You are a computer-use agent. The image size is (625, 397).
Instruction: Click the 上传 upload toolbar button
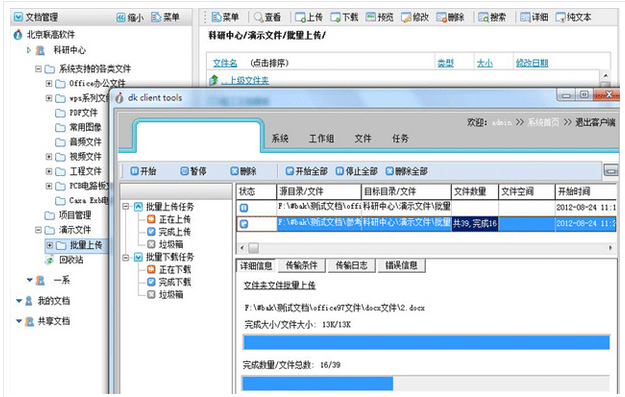click(309, 17)
